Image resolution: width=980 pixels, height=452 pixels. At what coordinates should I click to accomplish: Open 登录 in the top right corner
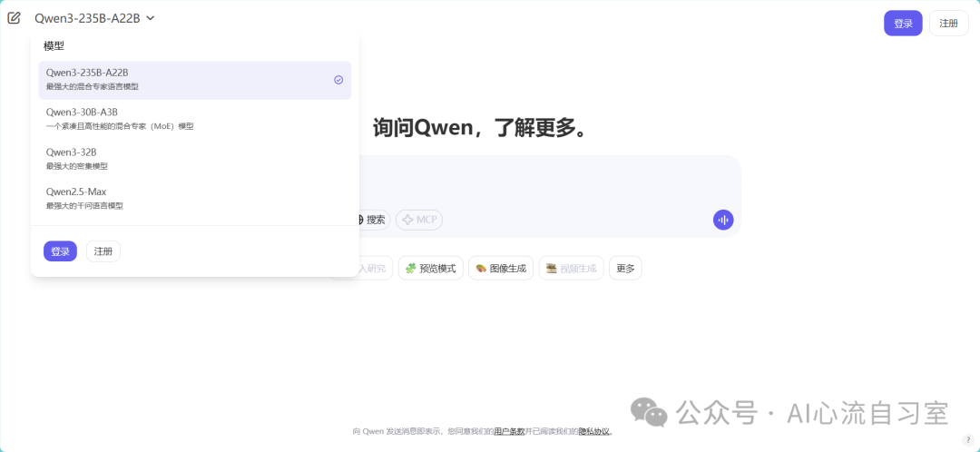coord(903,23)
